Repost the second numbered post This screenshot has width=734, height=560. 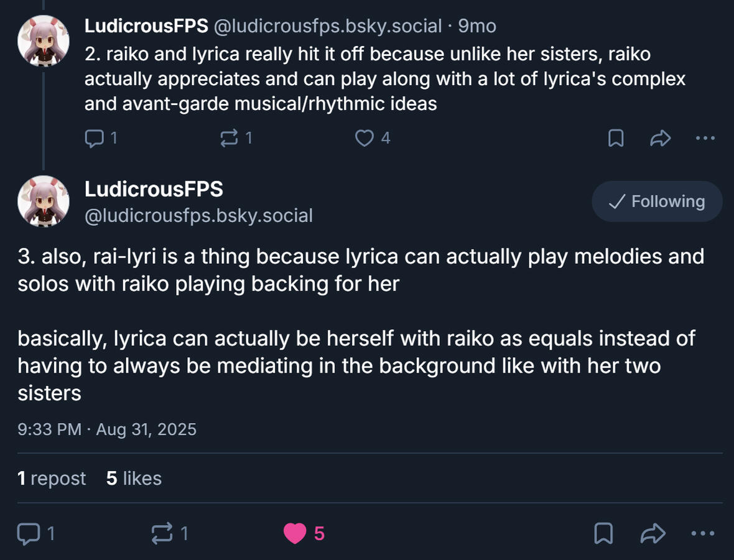click(236, 138)
